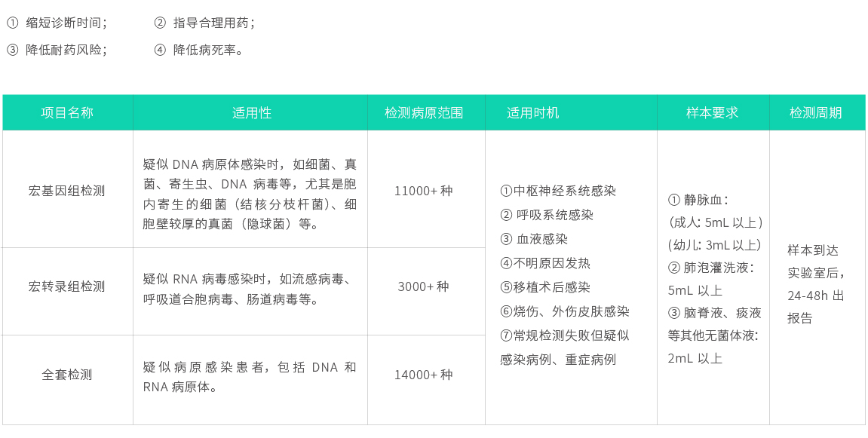This screenshot has width=868, height=438.
Task: Click the 宏转录组检测 row label
Action: click(x=67, y=286)
